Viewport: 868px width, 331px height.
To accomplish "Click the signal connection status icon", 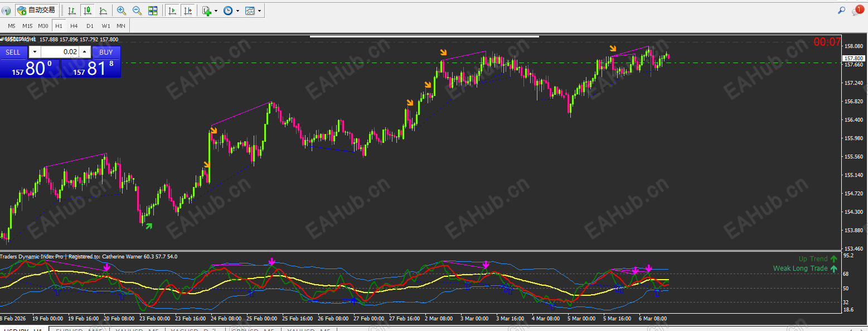I will 7,10.
